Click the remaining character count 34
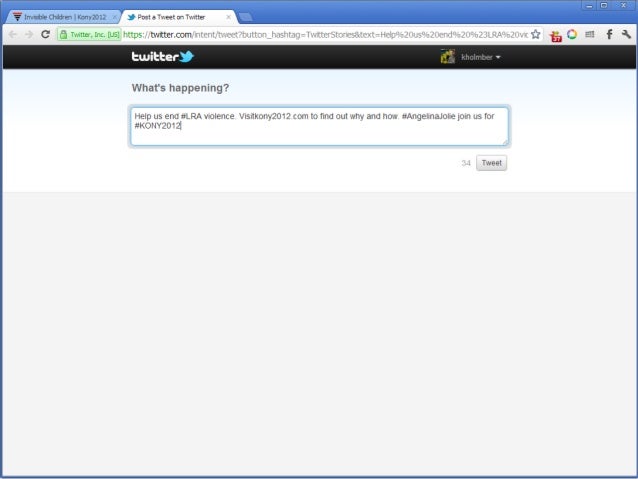The image size is (638, 479). pyautogui.click(x=466, y=163)
